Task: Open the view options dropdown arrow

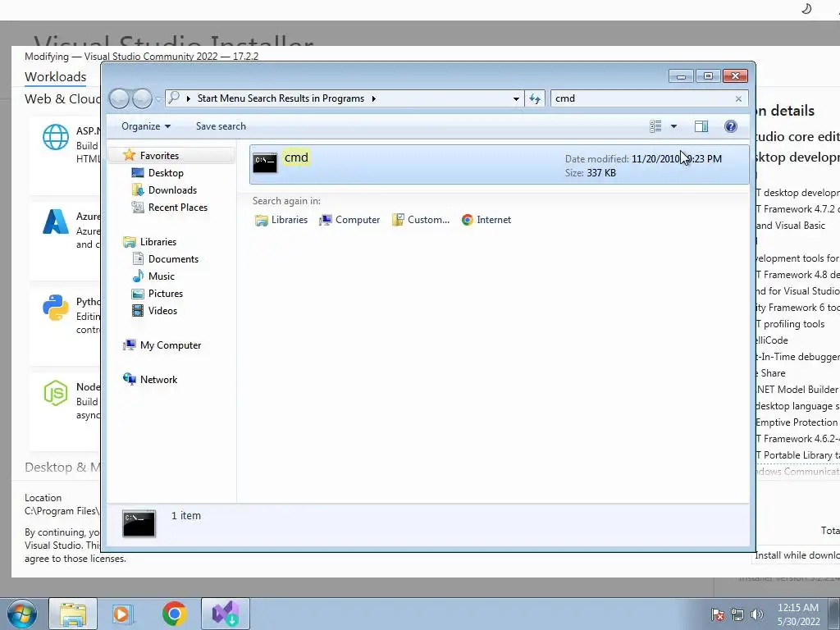Action: tap(674, 126)
